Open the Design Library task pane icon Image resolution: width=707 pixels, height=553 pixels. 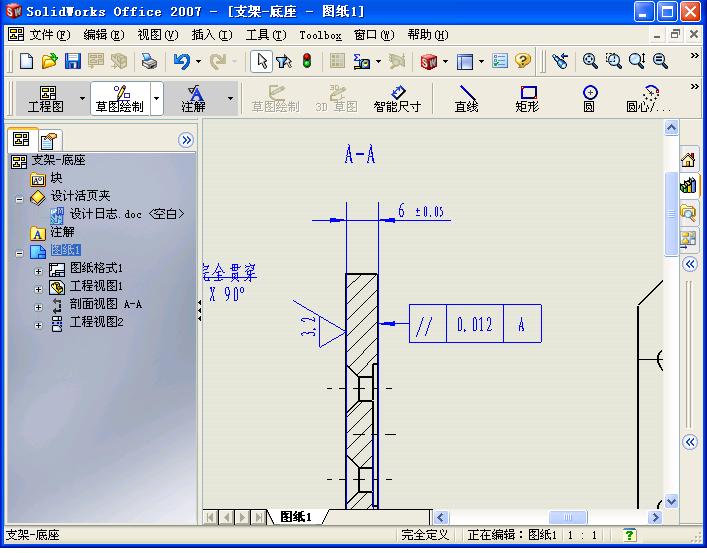click(689, 185)
